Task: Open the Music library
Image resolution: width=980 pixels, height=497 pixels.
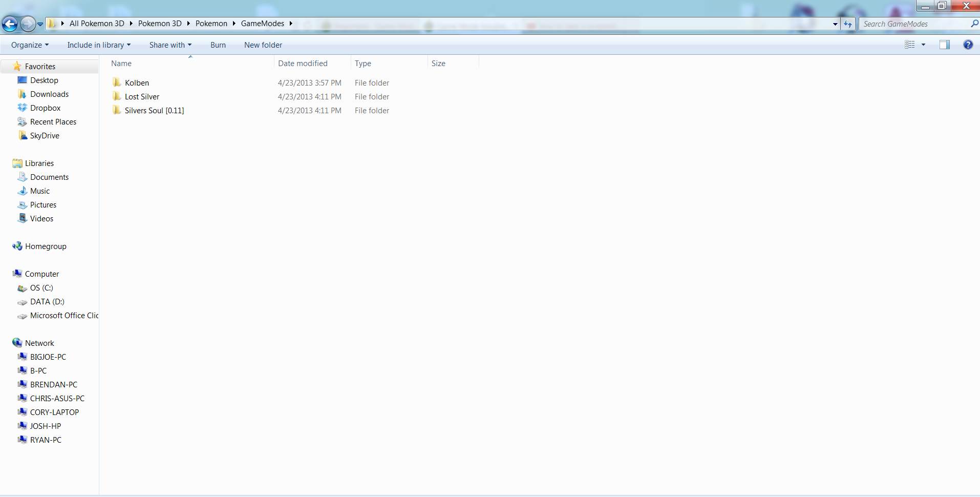Action: pyautogui.click(x=40, y=191)
